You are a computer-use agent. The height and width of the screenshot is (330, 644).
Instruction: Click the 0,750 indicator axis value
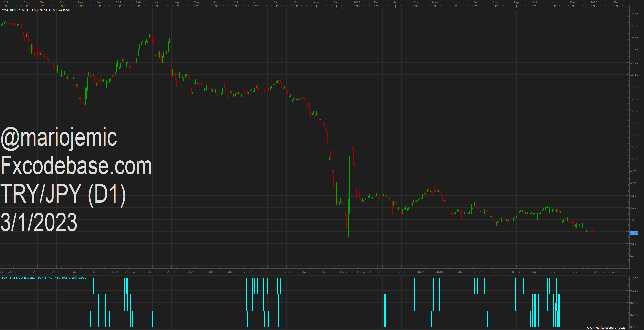point(634,291)
